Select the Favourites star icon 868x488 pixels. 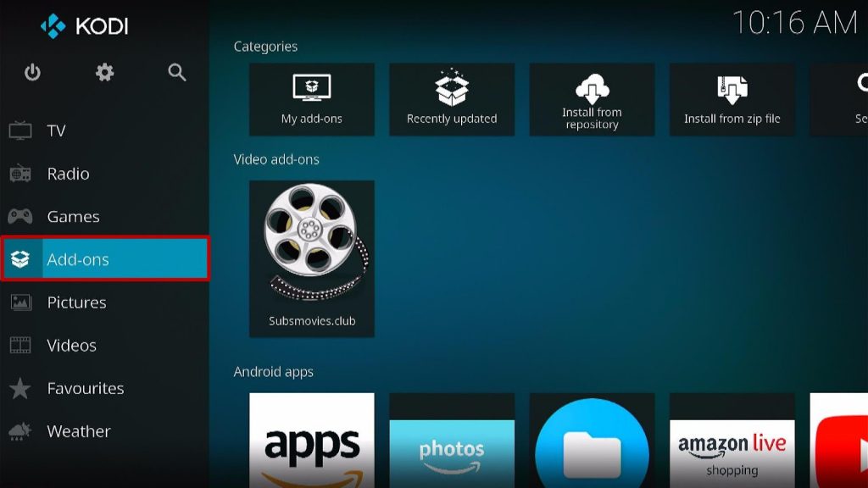(x=20, y=388)
